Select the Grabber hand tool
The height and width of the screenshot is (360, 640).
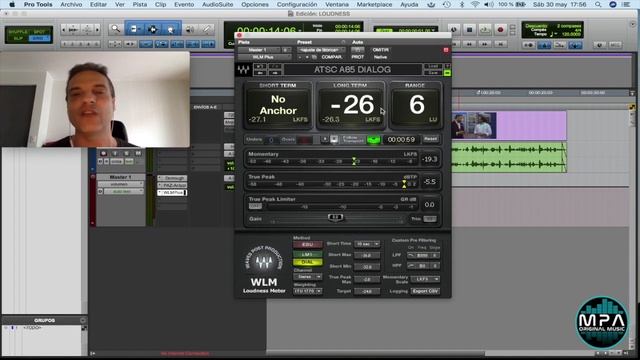point(171,29)
